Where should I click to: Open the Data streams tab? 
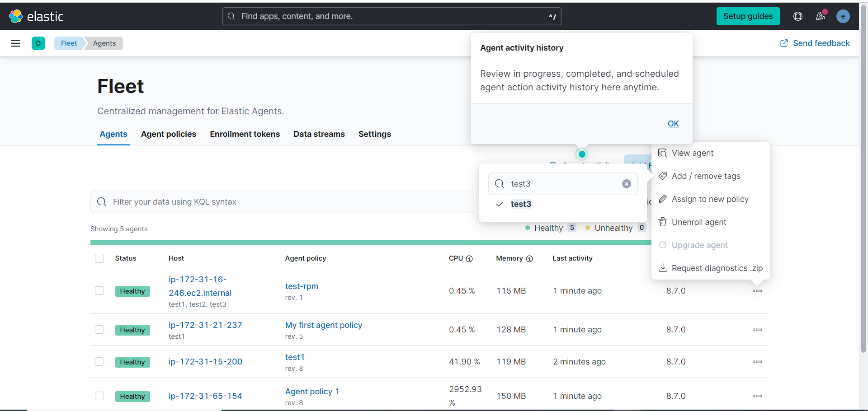point(319,134)
